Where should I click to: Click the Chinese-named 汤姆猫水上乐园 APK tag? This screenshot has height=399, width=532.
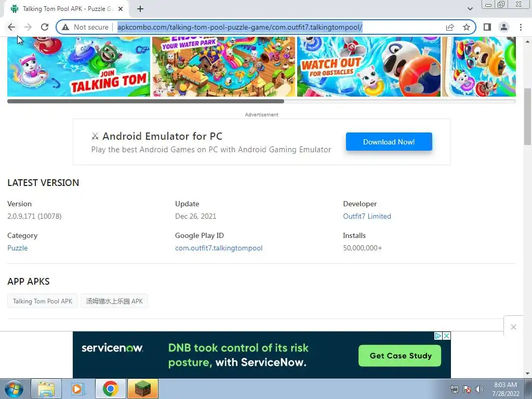[x=114, y=301]
